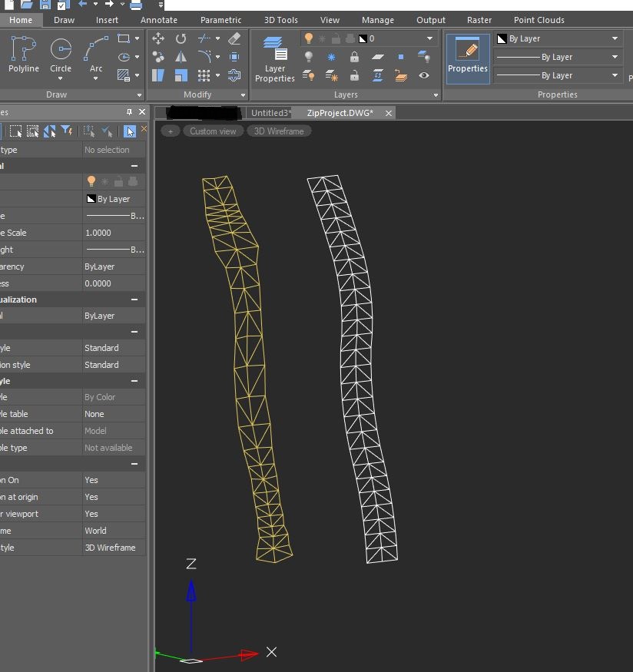
Task: Open the color By Layer dropdown in ribbon
Action: [x=615, y=38]
